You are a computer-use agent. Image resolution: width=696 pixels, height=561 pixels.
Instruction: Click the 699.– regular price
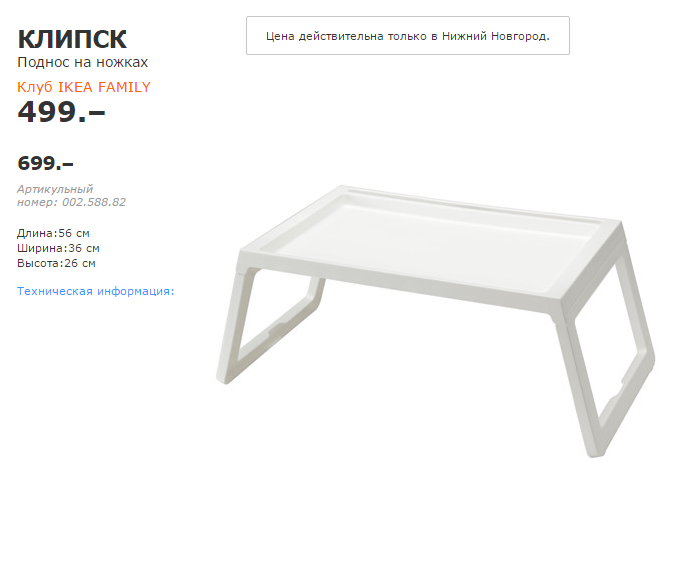tap(45, 163)
